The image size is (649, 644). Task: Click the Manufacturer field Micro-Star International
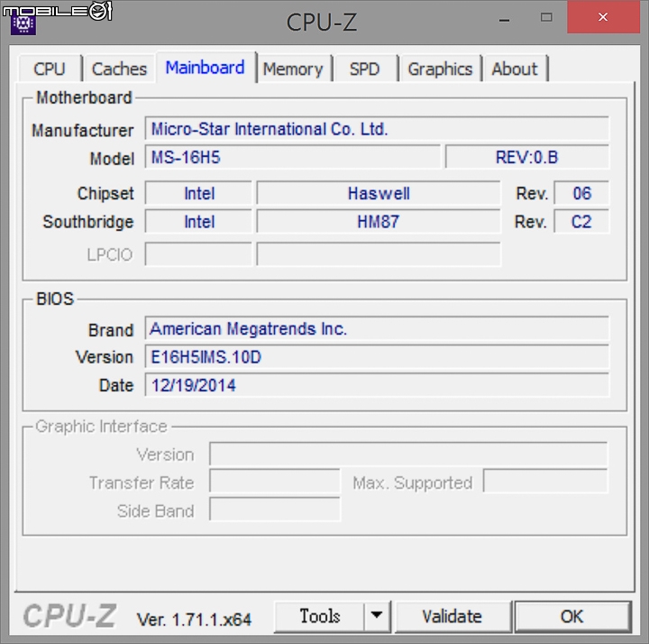click(x=377, y=129)
